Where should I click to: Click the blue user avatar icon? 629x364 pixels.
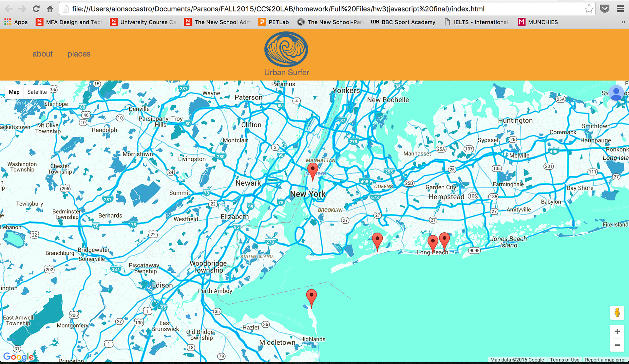(x=616, y=93)
